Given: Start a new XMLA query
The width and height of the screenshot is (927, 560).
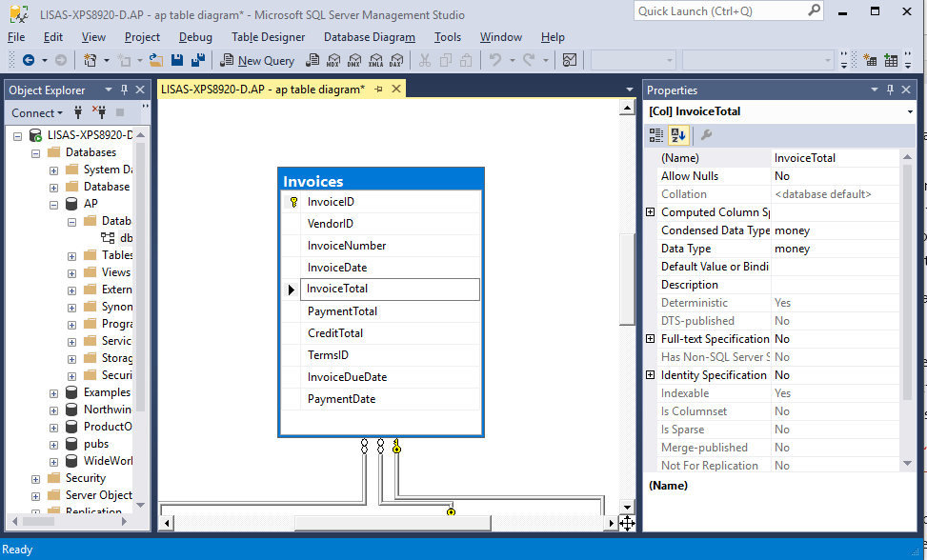Looking at the screenshot, I should [376, 60].
